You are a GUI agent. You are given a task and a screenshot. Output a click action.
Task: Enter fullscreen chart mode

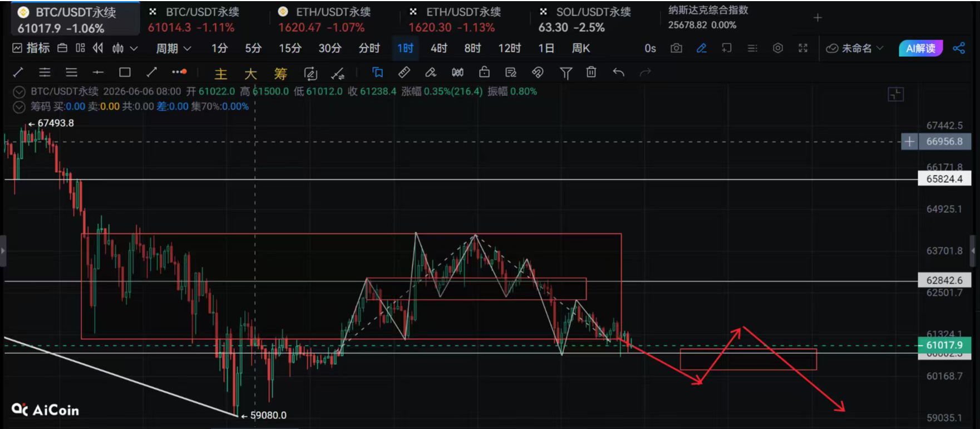click(x=803, y=48)
